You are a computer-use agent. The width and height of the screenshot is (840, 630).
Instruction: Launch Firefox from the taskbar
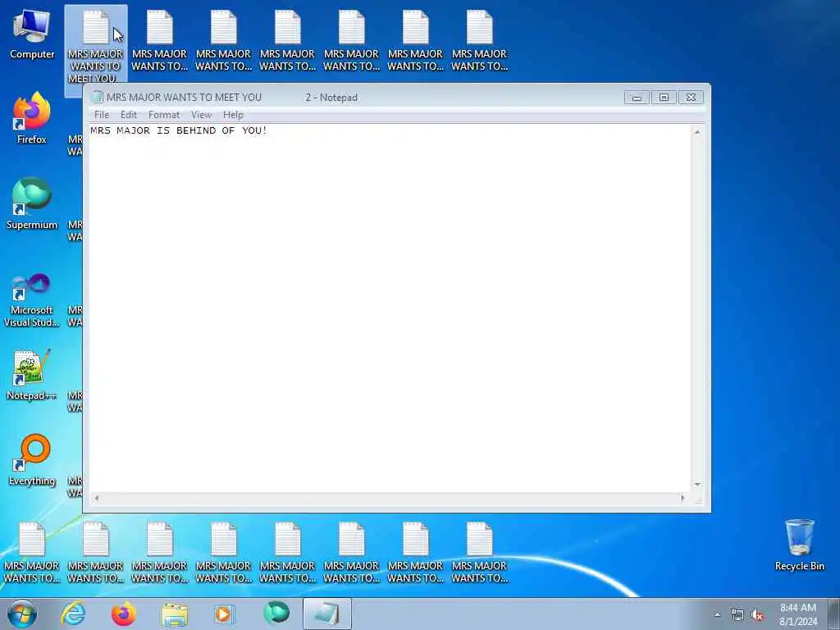point(124,614)
